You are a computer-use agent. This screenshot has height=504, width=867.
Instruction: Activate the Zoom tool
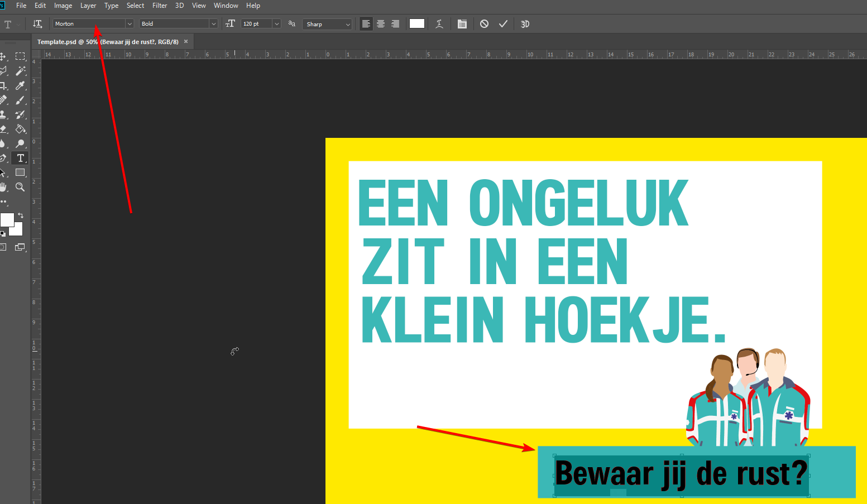[20, 187]
